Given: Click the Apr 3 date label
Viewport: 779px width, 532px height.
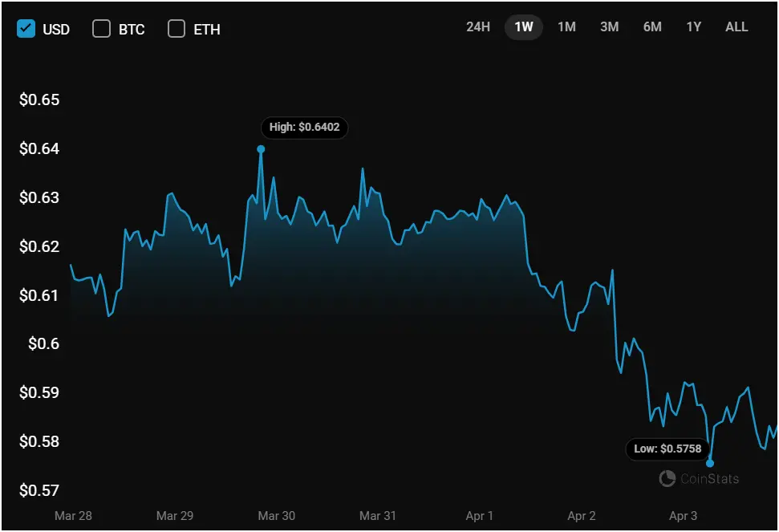Looking at the screenshot, I should pos(683,516).
